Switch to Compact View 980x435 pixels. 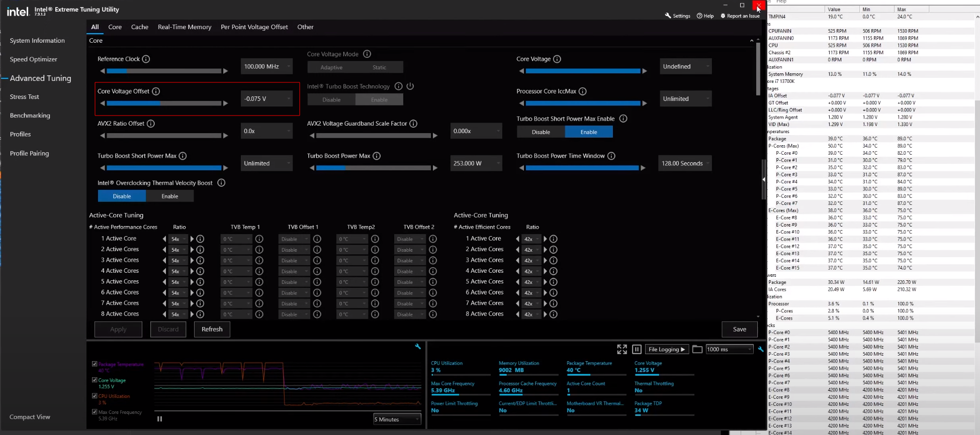pyautogui.click(x=30, y=417)
